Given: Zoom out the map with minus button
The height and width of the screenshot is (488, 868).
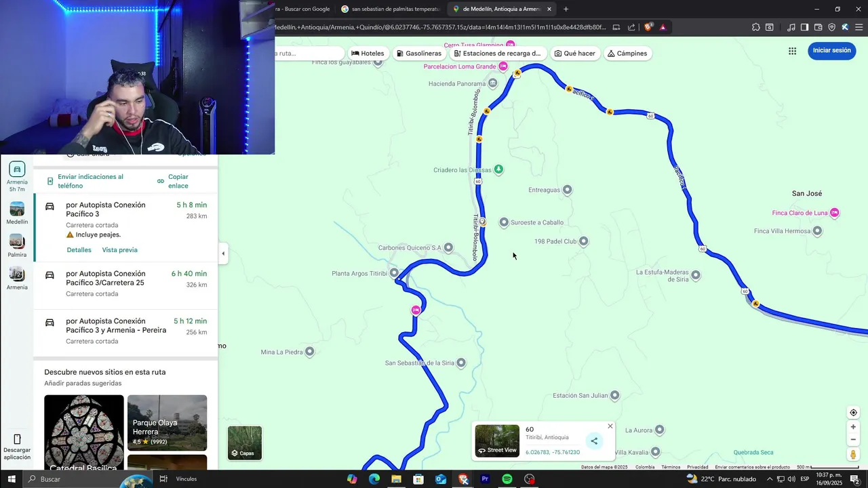Looking at the screenshot, I should [853, 439].
